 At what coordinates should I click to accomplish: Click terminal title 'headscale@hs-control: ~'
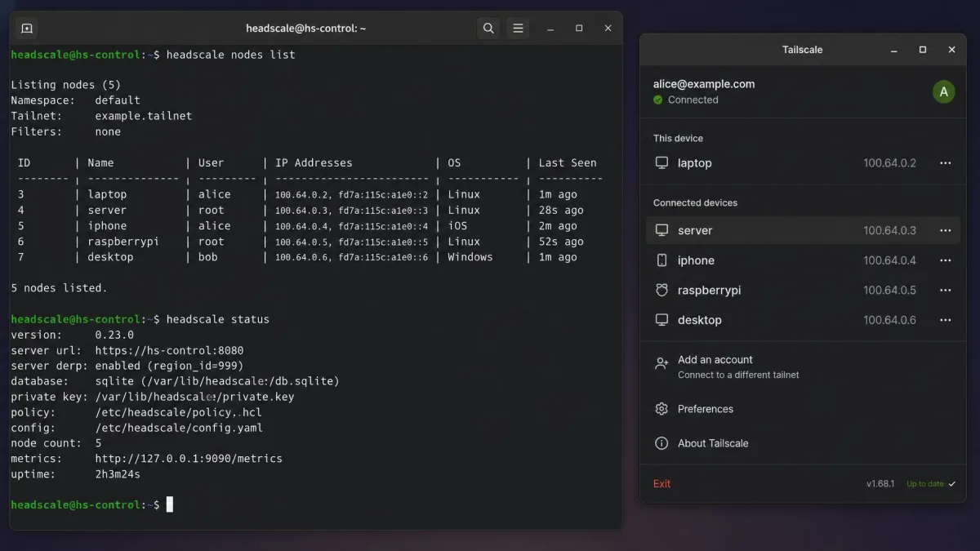tap(306, 29)
